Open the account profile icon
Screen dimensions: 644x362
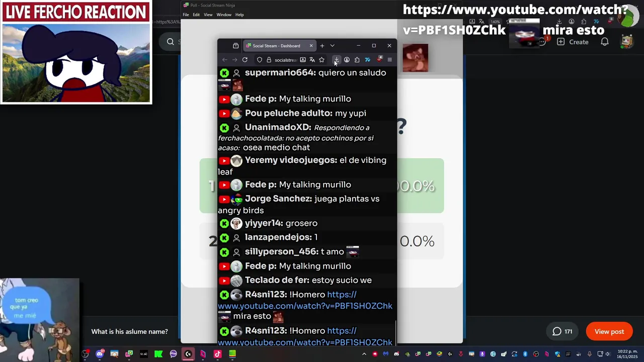point(347,60)
